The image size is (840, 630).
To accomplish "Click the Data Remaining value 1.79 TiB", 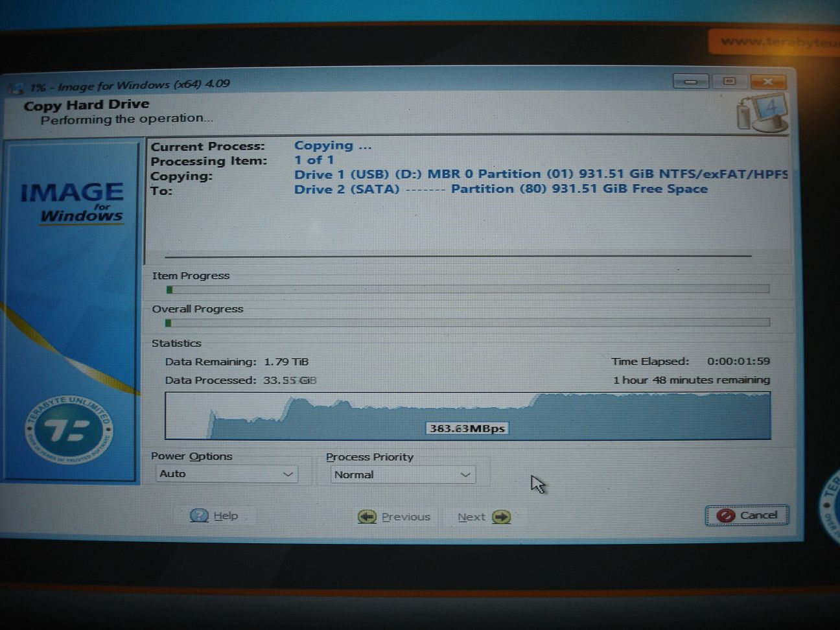I will click(x=286, y=362).
